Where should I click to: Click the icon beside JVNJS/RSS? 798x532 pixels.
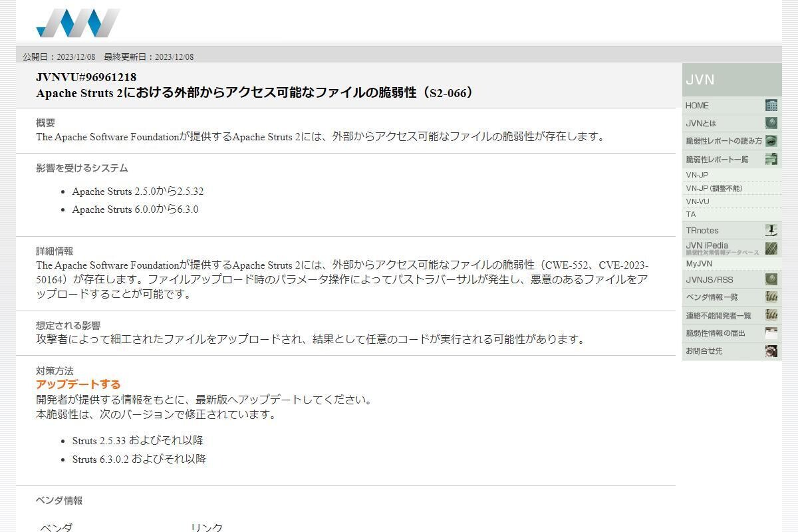point(771,279)
